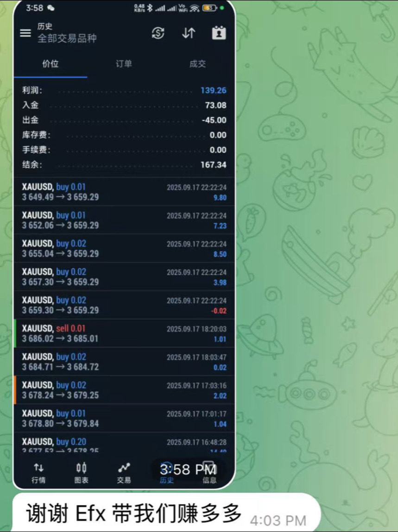Open XAUUSD buy 0.20 trade entry

(x=124, y=446)
